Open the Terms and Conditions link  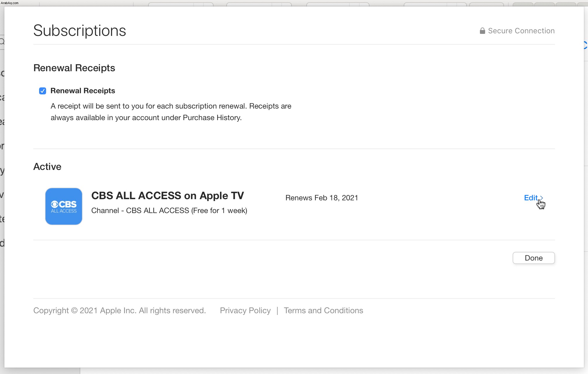pyautogui.click(x=323, y=311)
